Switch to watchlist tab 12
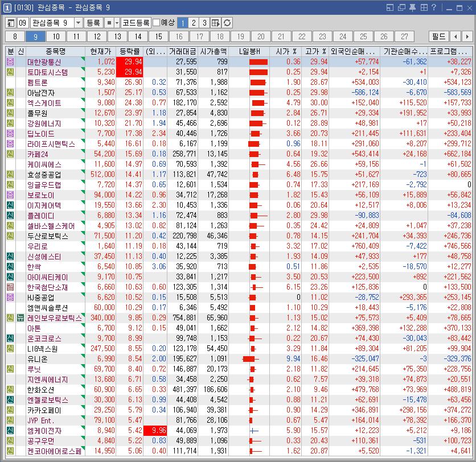The width and height of the screenshot is (476, 462). (97, 37)
